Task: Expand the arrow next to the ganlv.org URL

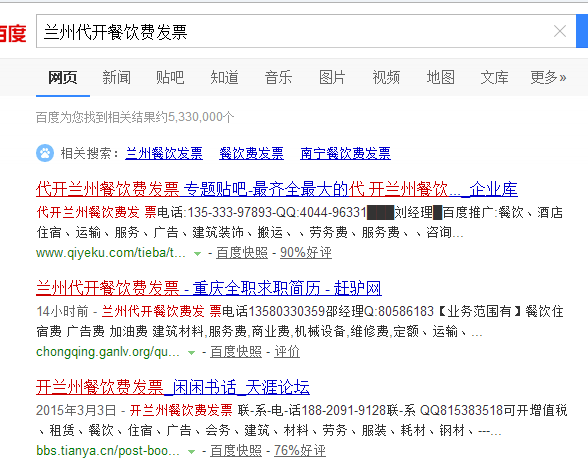Action: coord(191,353)
